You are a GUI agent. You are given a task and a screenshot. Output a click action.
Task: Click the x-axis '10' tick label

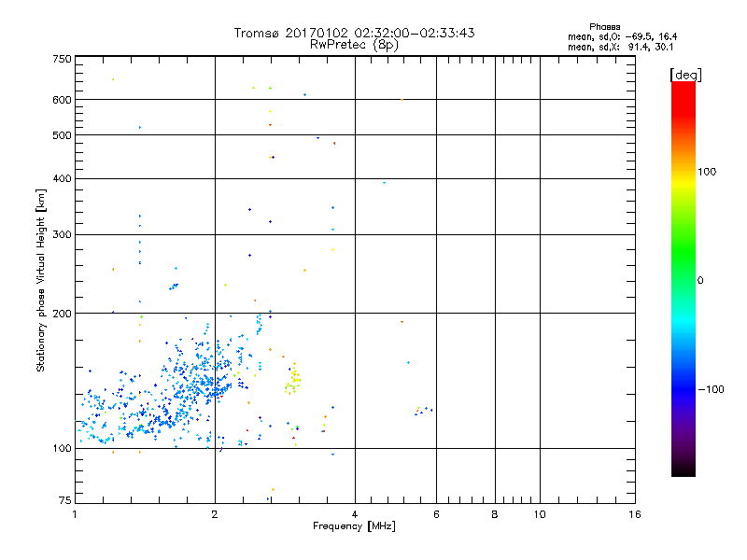click(540, 514)
